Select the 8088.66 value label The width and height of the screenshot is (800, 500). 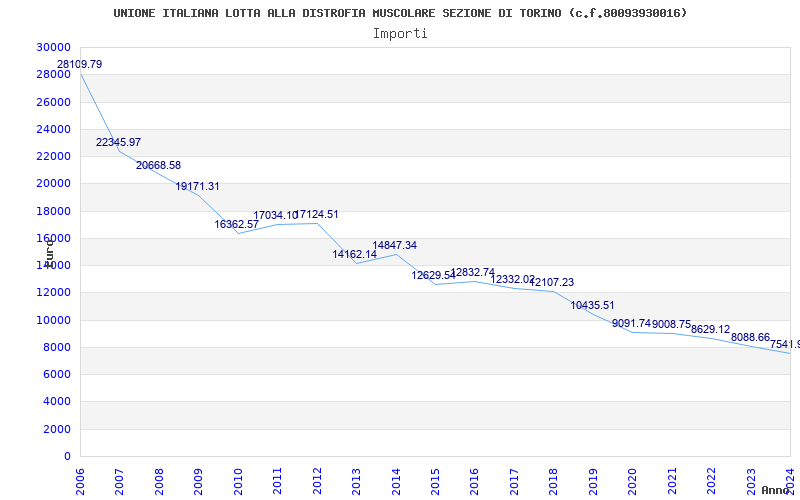tap(750, 337)
